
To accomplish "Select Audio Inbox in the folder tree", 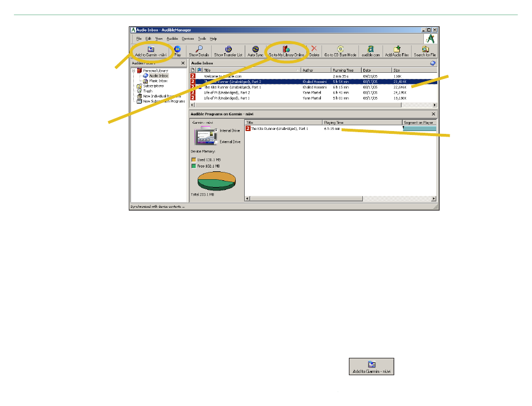I will [158, 76].
